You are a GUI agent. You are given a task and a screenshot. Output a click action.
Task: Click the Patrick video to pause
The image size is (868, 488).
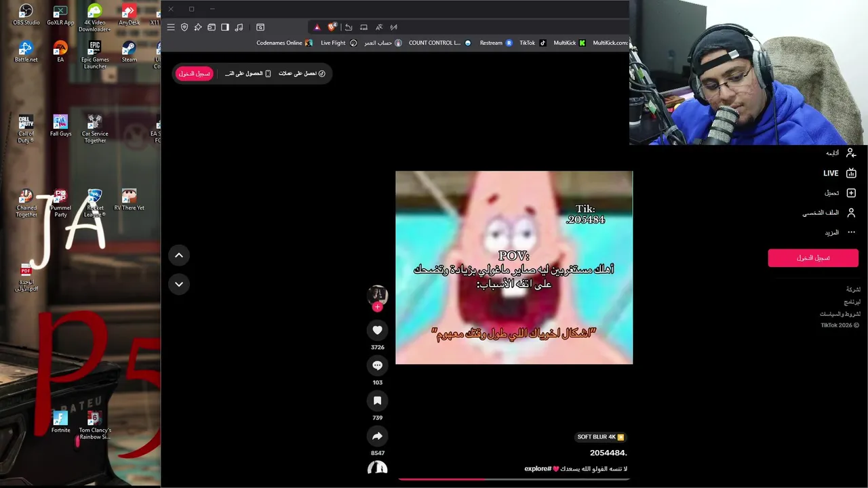click(514, 267)
